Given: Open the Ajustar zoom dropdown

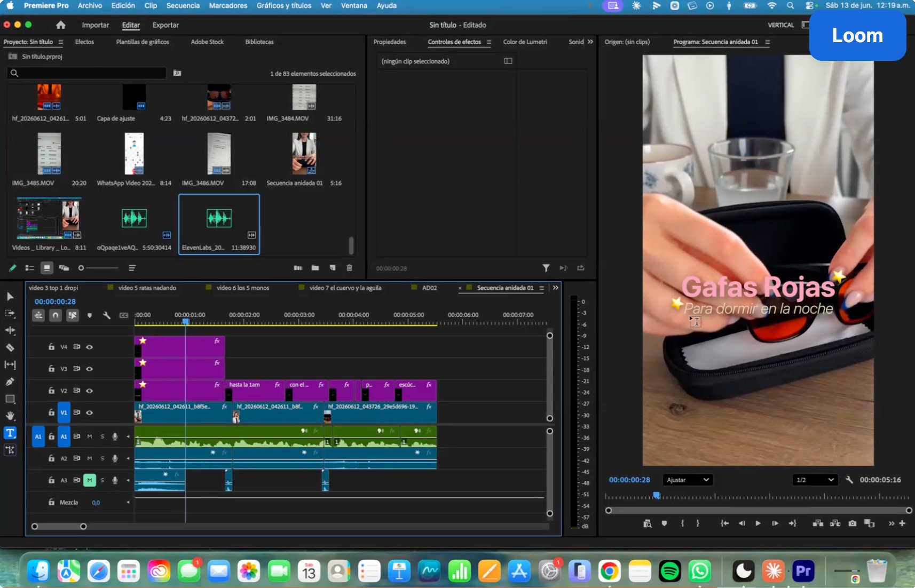Looking at the screenshot, I should point(688,480).
